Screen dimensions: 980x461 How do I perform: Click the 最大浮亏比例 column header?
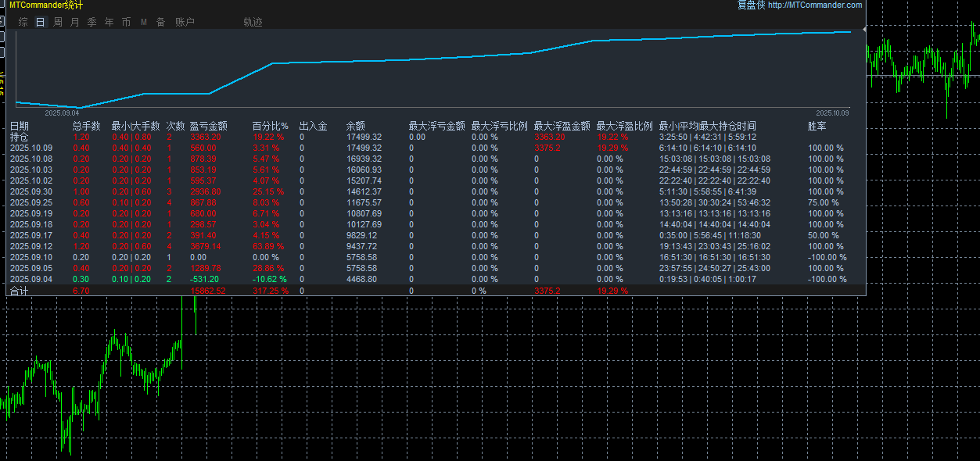[x=500, y=126]
